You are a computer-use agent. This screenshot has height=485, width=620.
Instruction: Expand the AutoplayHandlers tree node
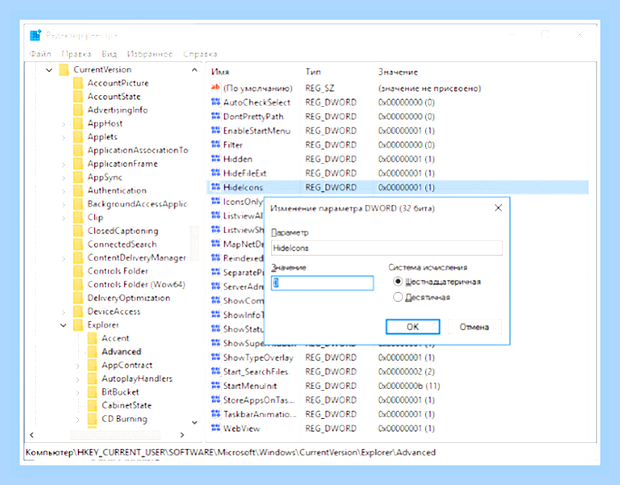(x=78, y=379)
